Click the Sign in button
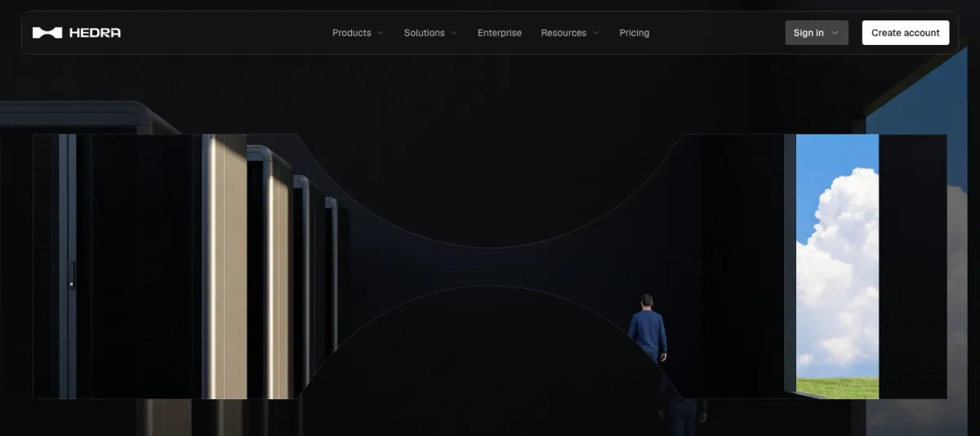Viewport: 980px width, 436px height. click(817, 33)
